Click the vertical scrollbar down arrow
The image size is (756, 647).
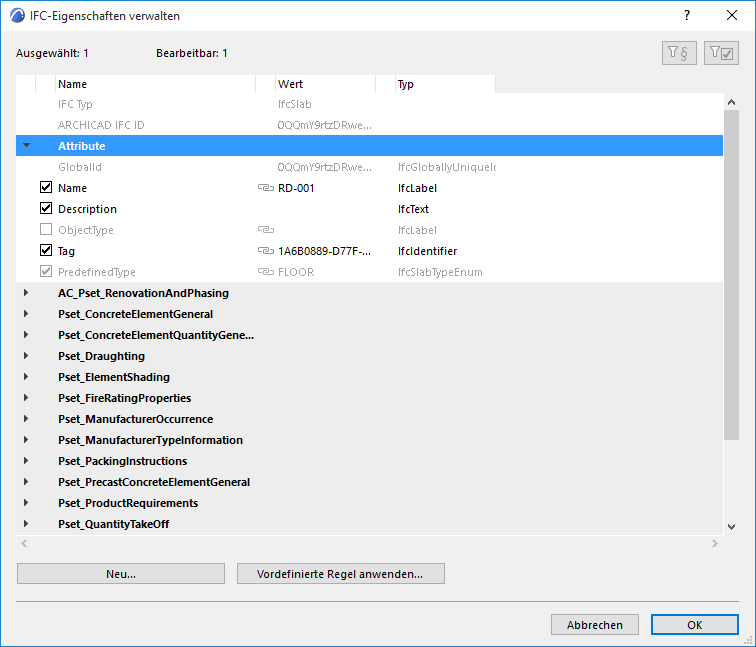coord(731,527)
